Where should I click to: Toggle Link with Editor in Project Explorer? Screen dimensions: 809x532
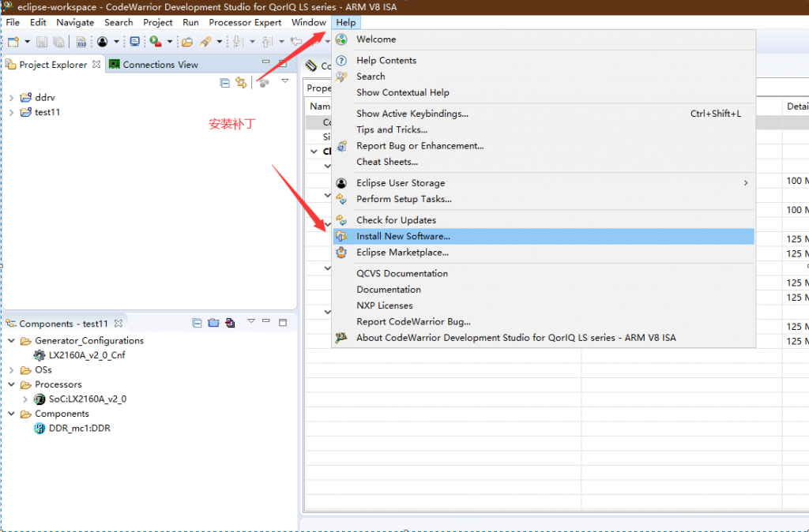[x=241, y=82]
